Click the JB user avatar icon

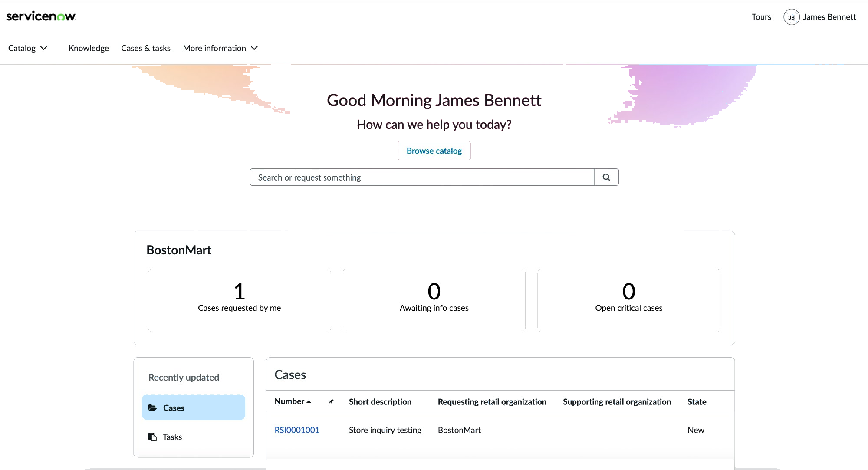click(791, 17)
